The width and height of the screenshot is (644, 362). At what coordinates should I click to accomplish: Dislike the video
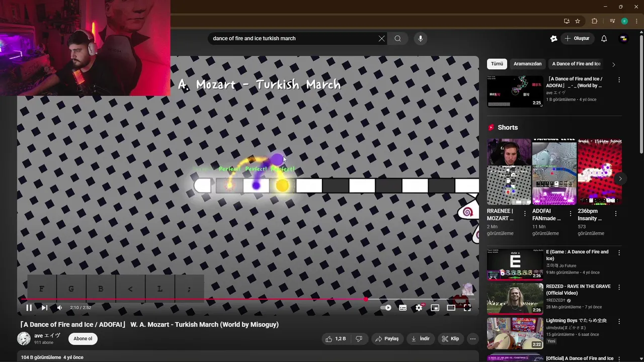point(359,339)
